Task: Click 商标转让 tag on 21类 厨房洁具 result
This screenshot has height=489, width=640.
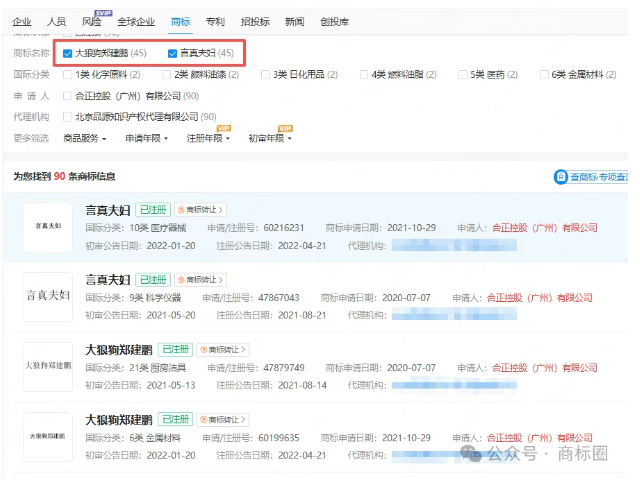Action: (x=222, y=349)
